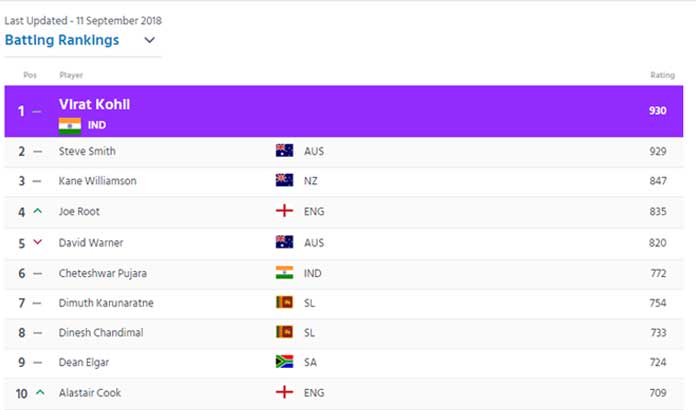Click the Rating column header
Image resolution: width=696 pixels, height=410 pixels.
pos(662,75)
